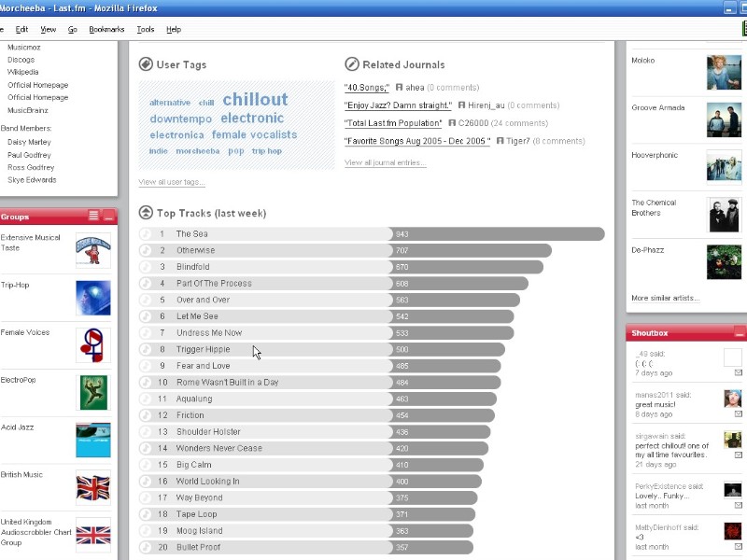Play The Sea track icon
747x560 pixels.
(146, 234)
